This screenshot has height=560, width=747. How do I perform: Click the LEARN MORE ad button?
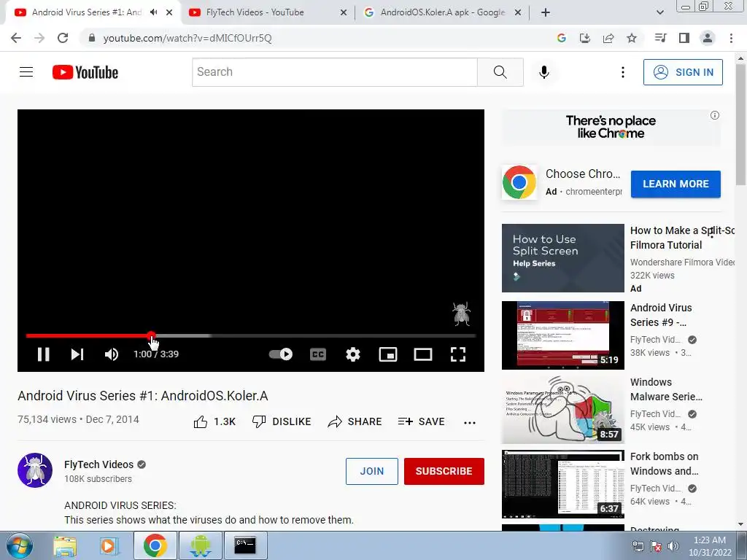point(676,184)
